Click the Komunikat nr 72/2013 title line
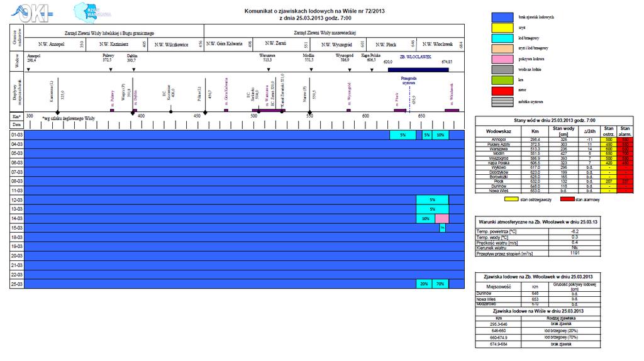Screen dimensions: 644x361 click(314, 11)
